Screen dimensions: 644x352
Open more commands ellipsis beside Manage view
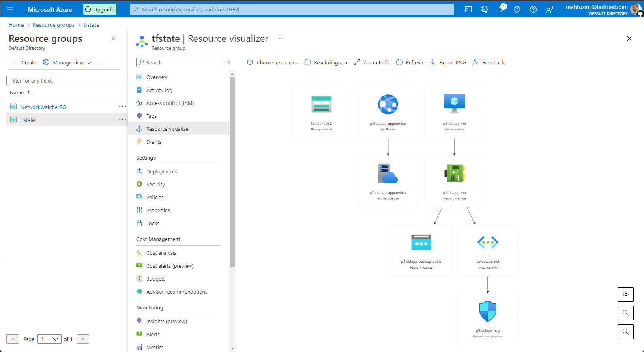pyautogui.click(x=101, y=62)
